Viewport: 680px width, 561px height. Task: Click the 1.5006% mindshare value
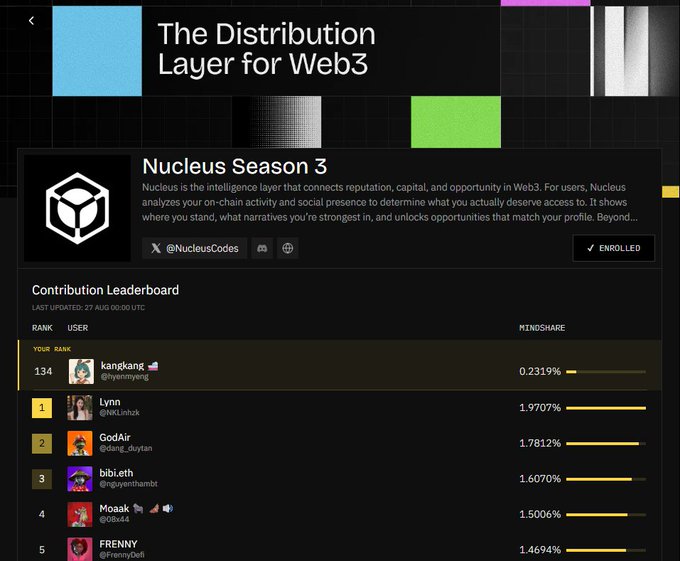tap(540, 514)
